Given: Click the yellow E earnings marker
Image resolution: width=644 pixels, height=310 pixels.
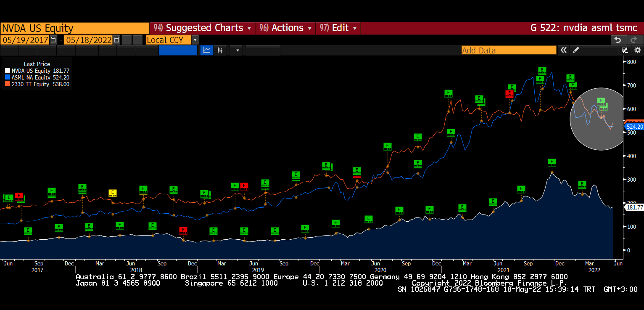Looking at the screenshot, I should 113,193.
